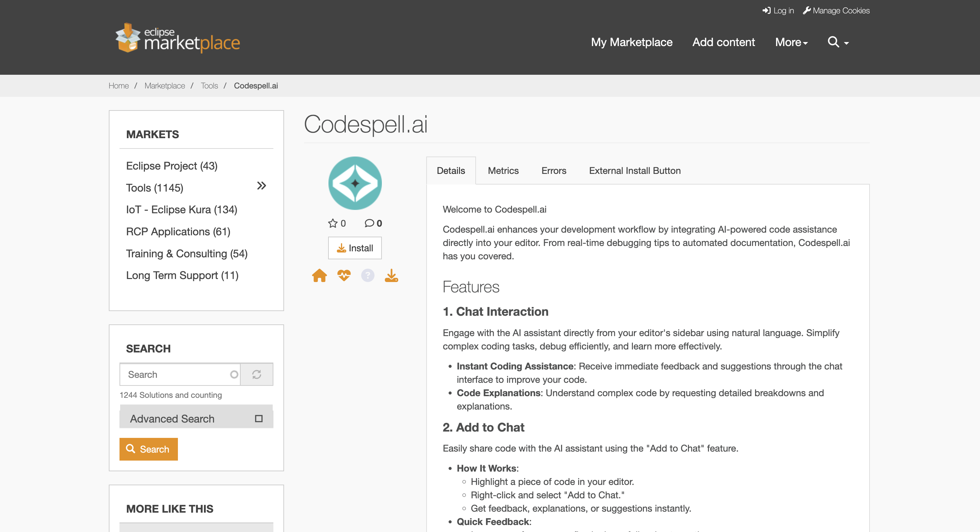Open IoT - Eclipse Kura (134)
Screen dimensions: 980x532
pyautogui.click(x=182, y=210)
